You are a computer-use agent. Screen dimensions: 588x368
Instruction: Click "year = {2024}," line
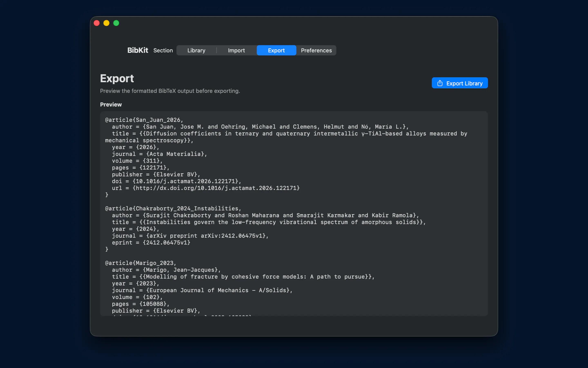tap(135, 229)
